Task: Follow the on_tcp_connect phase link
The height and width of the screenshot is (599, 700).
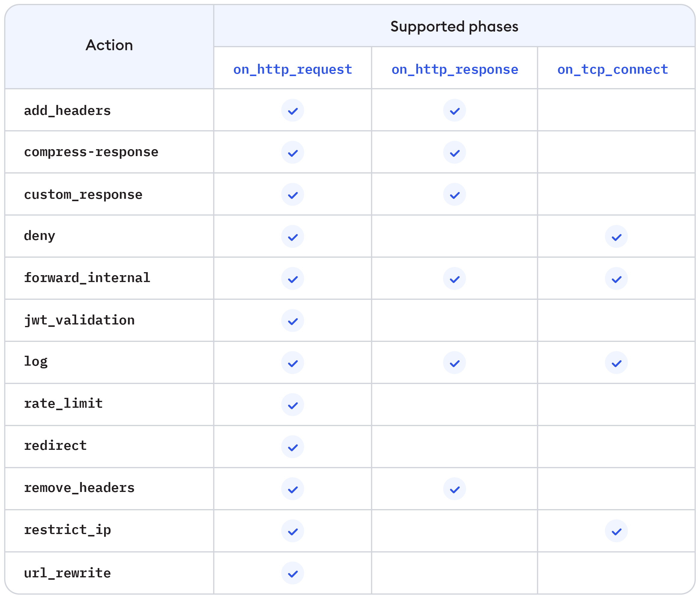Action: 612,69
